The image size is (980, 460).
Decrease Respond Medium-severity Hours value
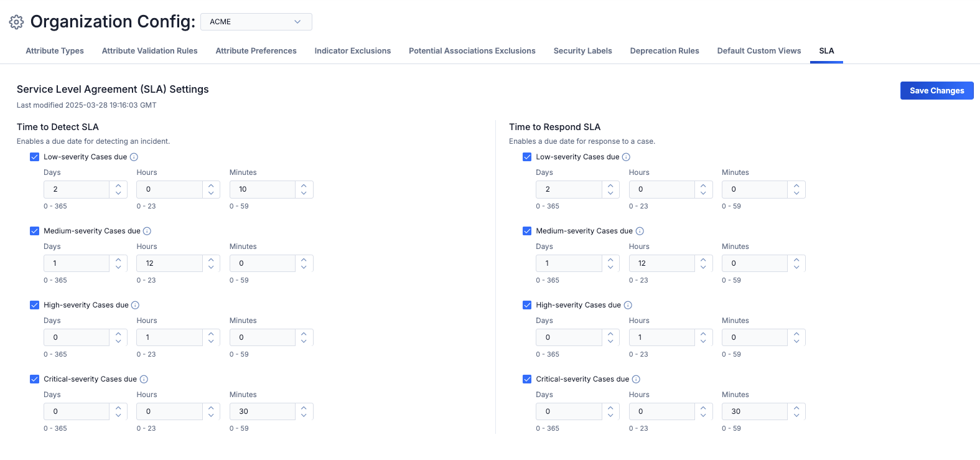coord(703,268)
